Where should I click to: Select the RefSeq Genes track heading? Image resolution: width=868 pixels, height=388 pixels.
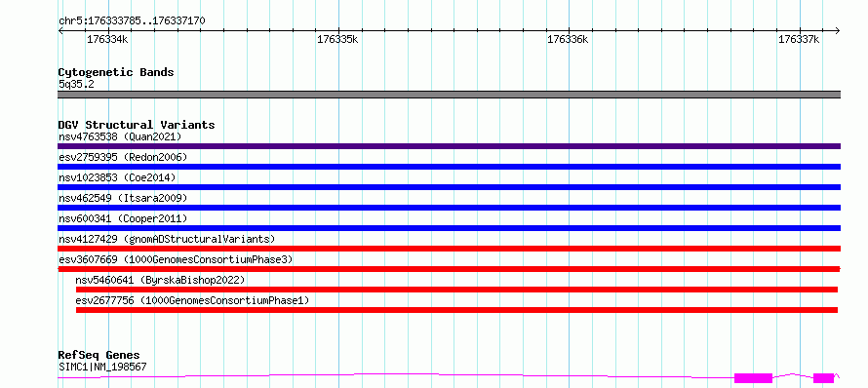(x=99, y=356)
